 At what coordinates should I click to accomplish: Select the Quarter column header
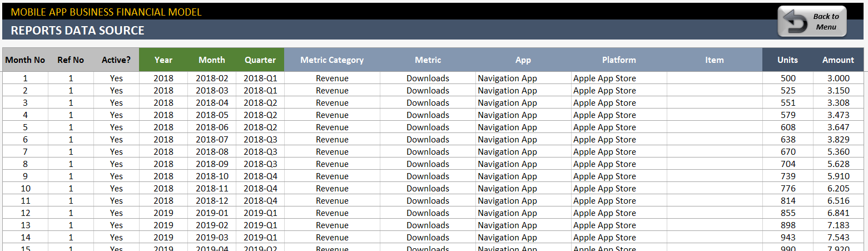tap(260, 60)
